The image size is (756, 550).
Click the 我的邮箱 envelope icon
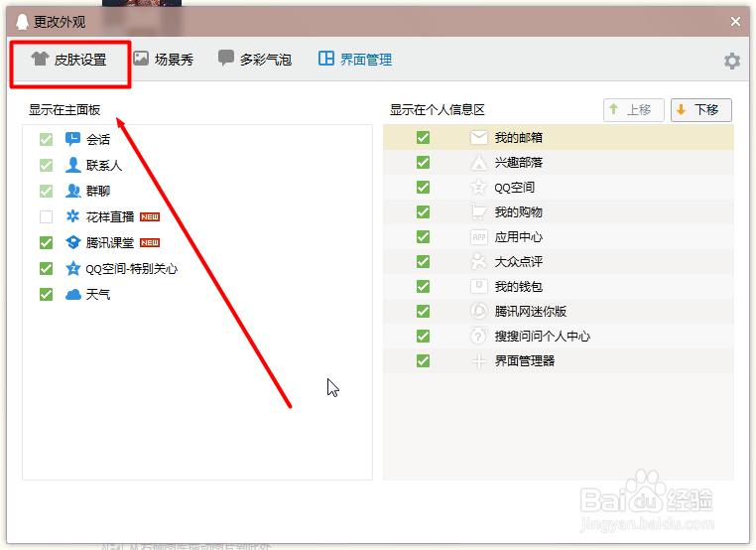point(479,137)
